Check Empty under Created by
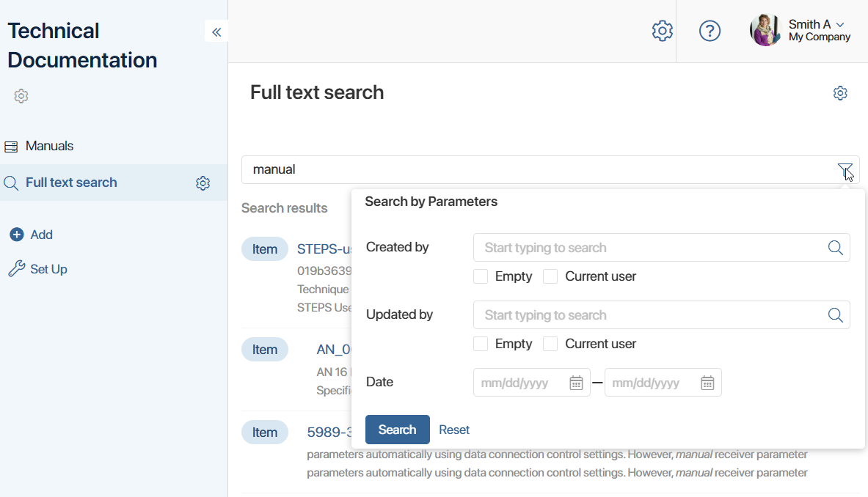This screenshot has width=868, height=497. (x=480, y=276)
